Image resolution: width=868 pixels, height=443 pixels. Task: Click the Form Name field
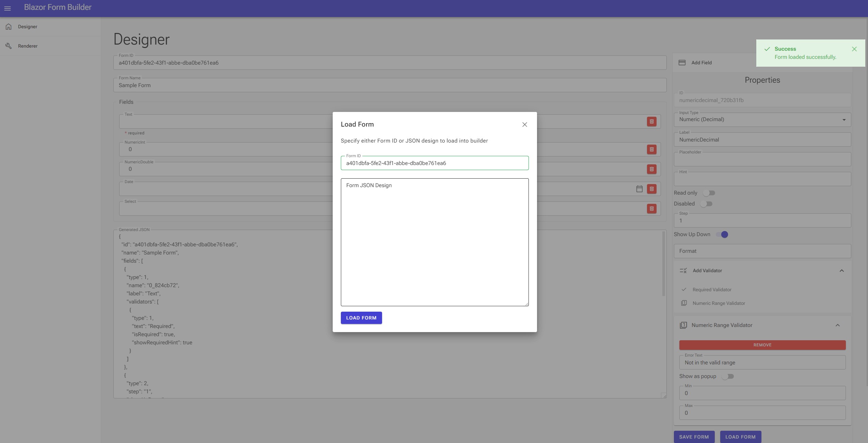(x=390, y=85)
